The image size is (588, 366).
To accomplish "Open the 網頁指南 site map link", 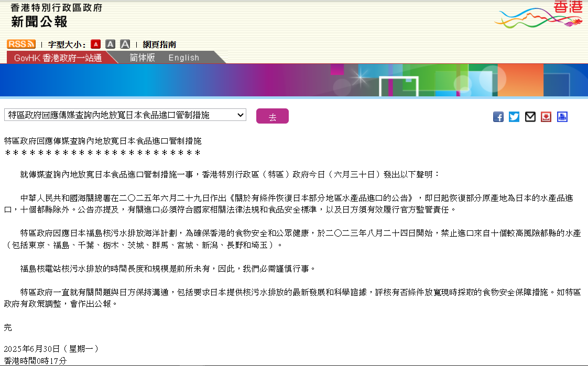I will (x=159, y=45).
